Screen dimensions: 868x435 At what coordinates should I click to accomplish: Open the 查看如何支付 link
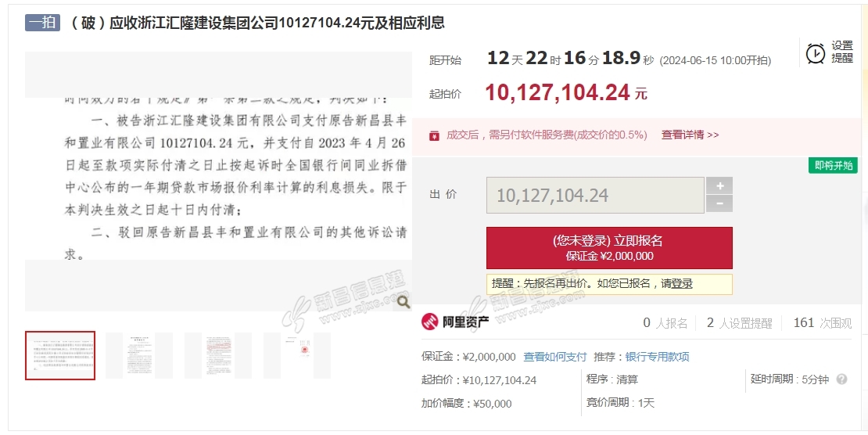tap(554, 357)
